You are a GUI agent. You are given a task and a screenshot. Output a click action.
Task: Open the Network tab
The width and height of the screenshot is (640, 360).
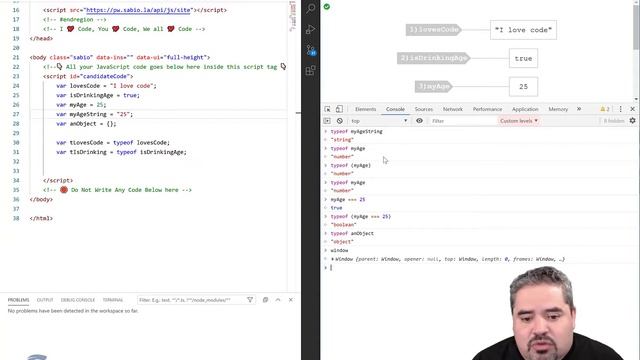[453, 109]
